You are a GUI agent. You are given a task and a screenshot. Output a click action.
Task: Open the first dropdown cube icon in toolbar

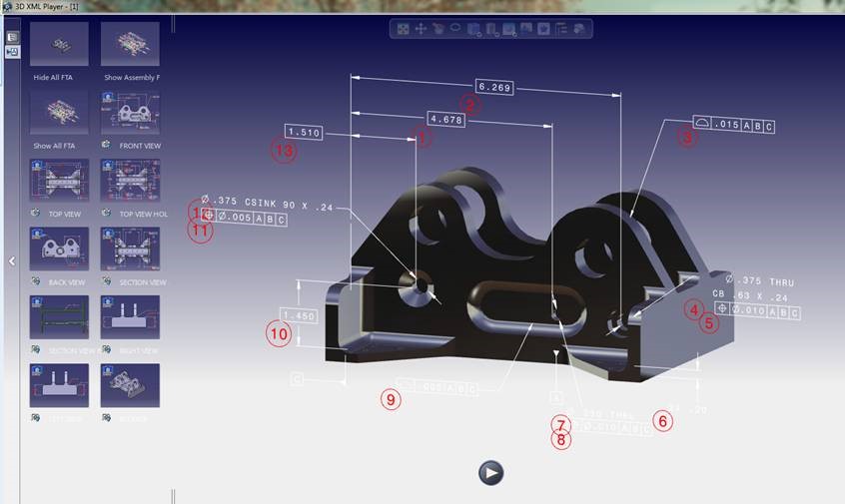click(x=474, y=29)
